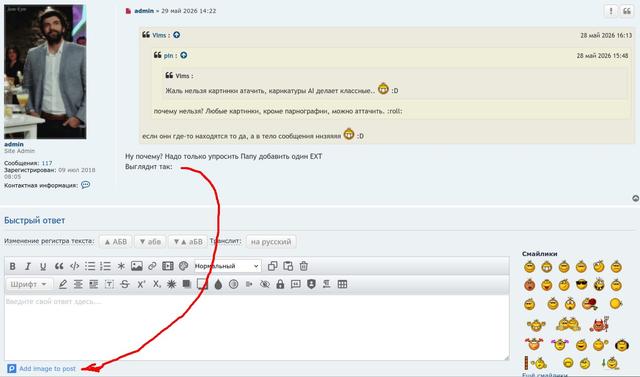Click the pin username in nested quote
The image size is (640, 377).
click(x=168, y=55)
